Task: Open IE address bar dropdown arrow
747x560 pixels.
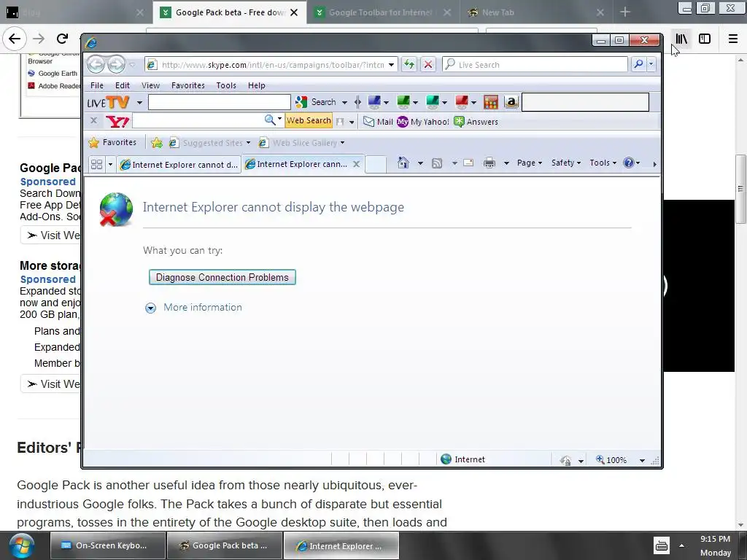Action: point(391,65)
